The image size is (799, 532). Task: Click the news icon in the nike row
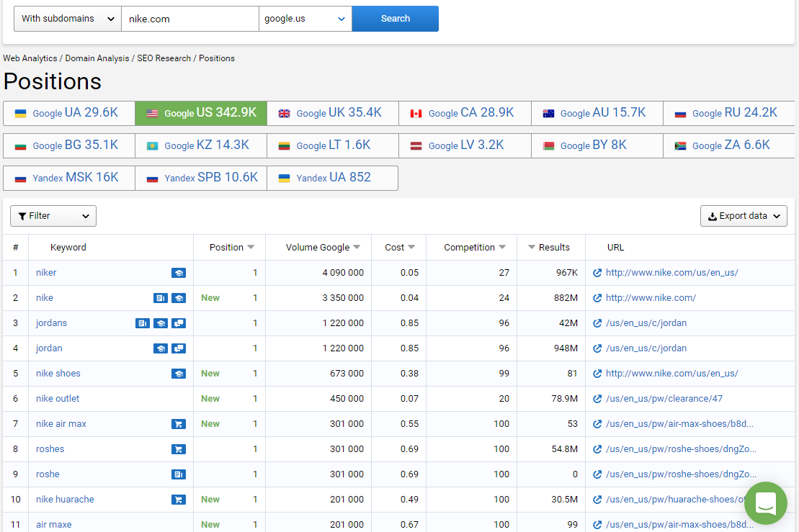pos(160,298)
